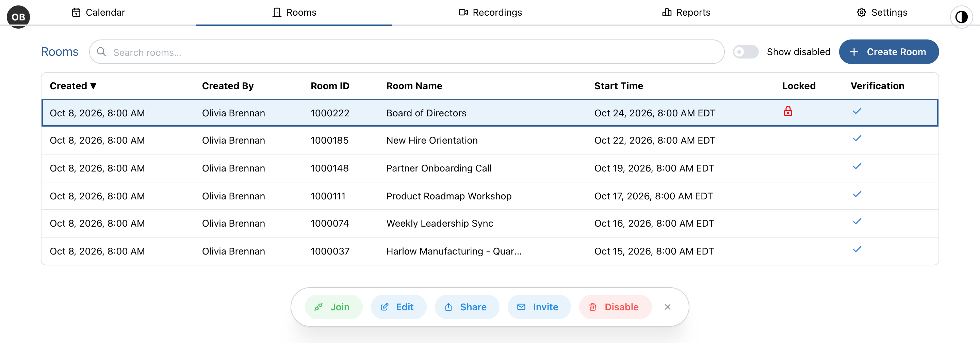Toggle the Show disabled switch
Image resolution: width=980 pixels, height=343 pixels.
(746, 52)
